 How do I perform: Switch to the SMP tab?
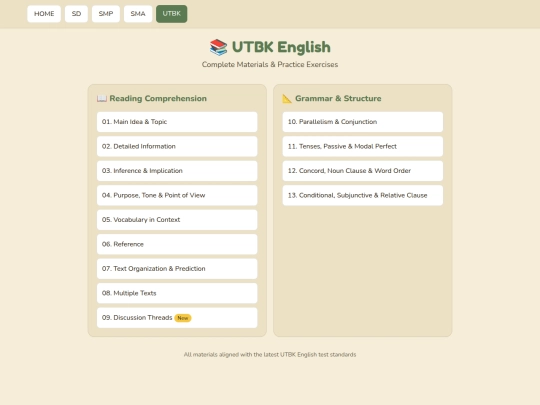click(106, 14)
